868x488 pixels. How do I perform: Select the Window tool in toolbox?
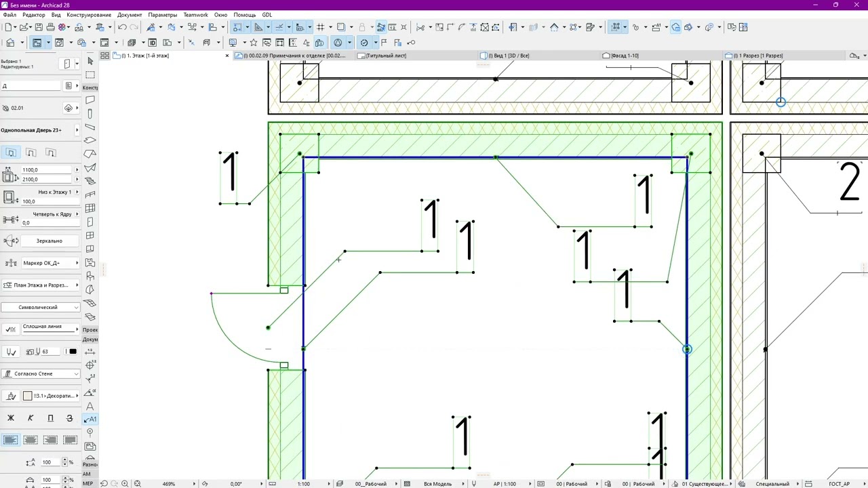90,236
